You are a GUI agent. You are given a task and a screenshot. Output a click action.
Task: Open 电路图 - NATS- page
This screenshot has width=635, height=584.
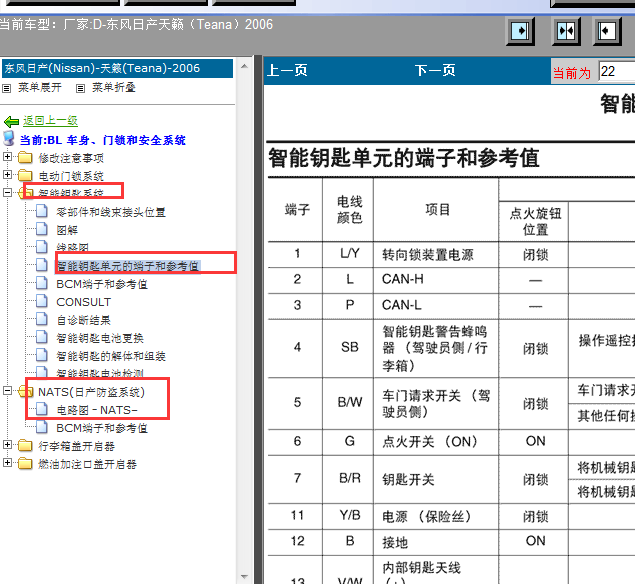pos(97,410)
